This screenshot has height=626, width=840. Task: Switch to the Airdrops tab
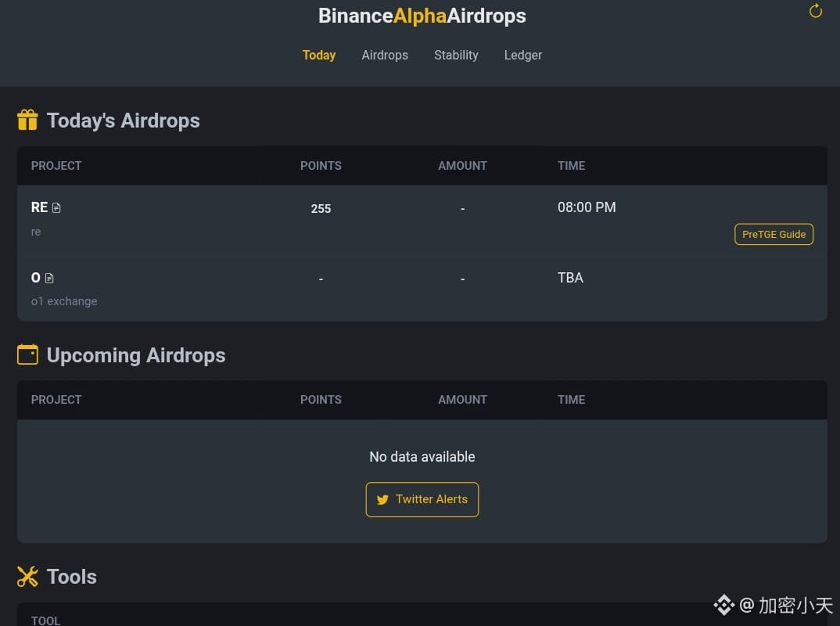[385, 56]
